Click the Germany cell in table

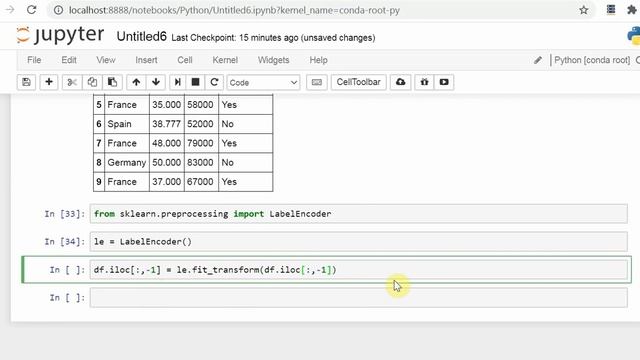pos(127,162)
